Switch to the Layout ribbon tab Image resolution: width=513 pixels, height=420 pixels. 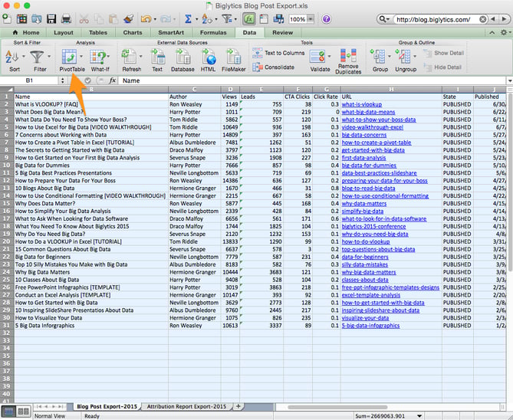coord(64,32)
